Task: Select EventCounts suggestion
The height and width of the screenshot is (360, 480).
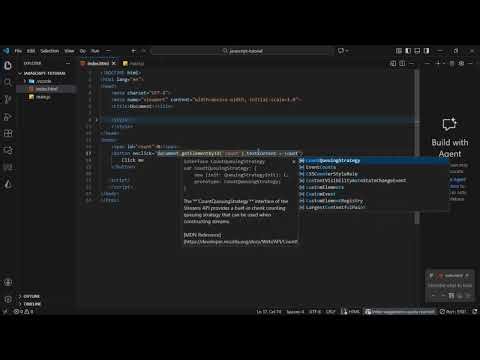Action: (x=373, y=167)
